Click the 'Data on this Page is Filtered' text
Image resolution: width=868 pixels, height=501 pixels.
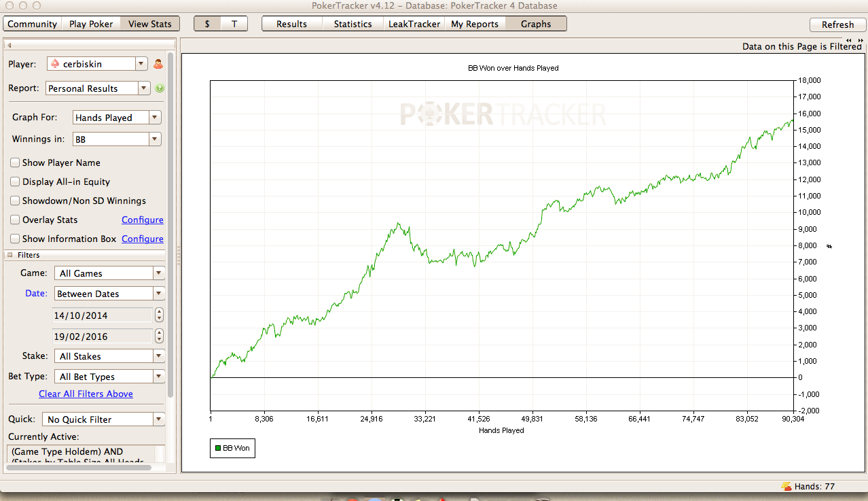[801, 46]
